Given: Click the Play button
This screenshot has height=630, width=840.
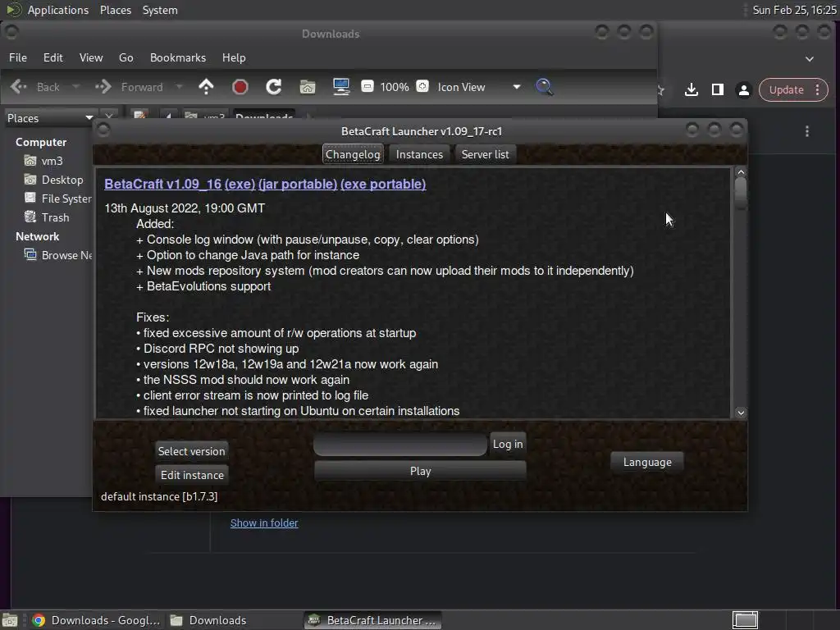Looking at the screenshot, I should (x=421, y=471).
